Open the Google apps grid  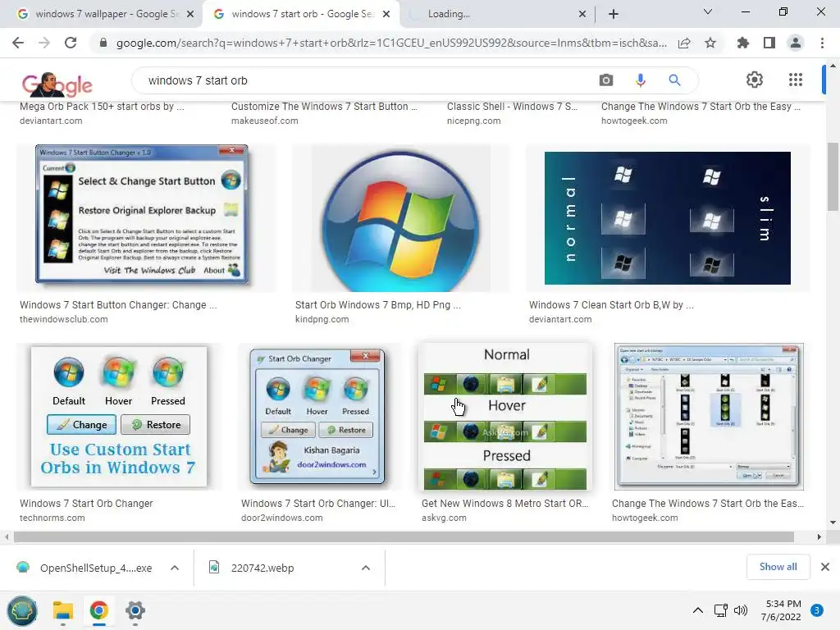[x=796, y=80]
